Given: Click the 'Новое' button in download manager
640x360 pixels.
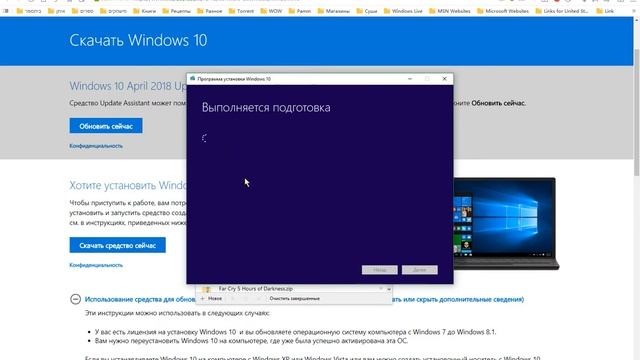Looking at the screenshot, I should (x=211, y=298).
